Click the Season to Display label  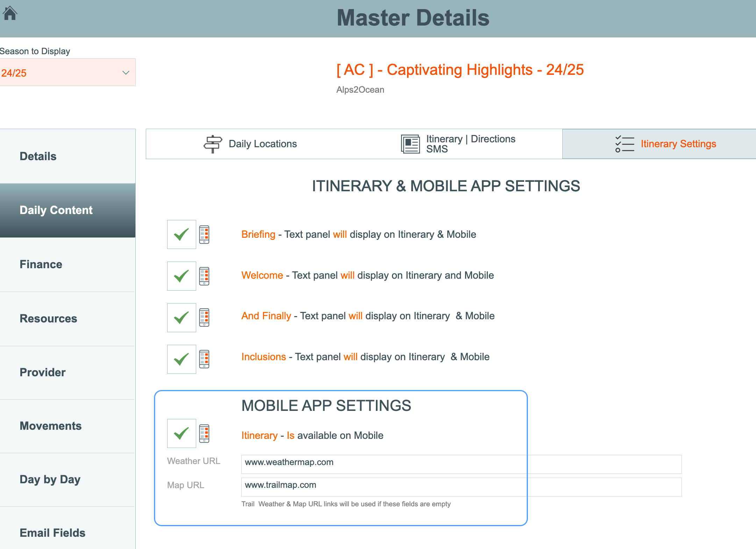[x=35, y=51]
